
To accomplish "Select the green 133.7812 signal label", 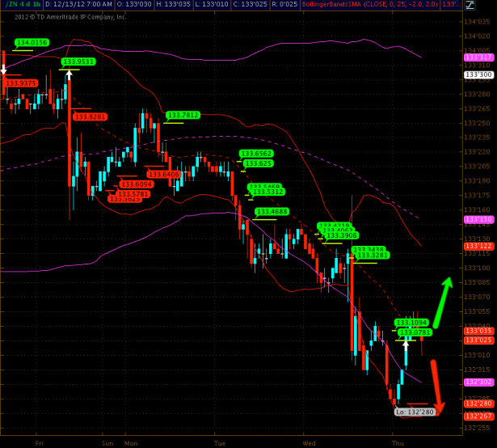I will pyautogui.click(x=182, y=115).
